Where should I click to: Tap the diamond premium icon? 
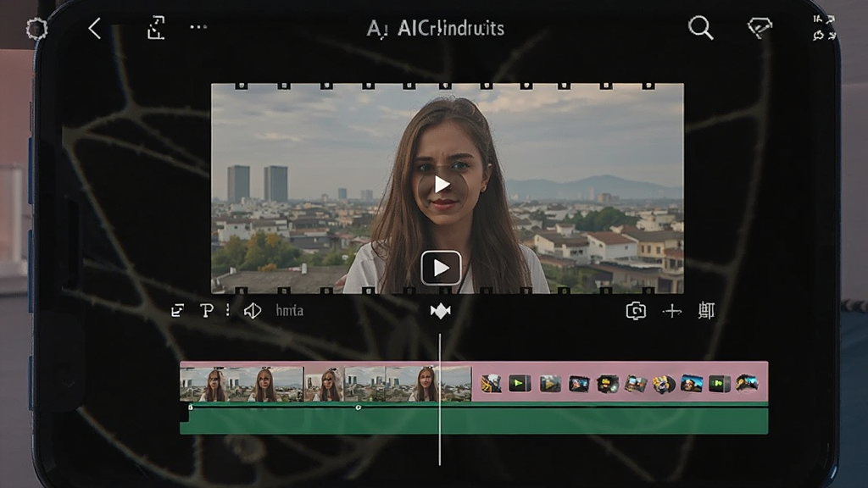tap(759, 27)
